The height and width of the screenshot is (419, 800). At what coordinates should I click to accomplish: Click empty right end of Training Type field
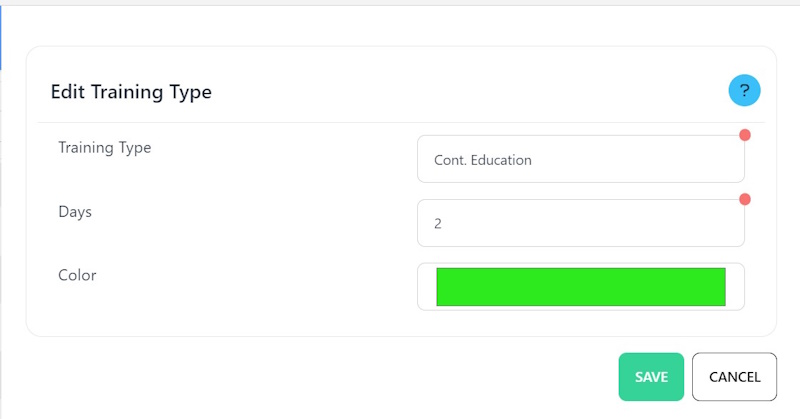click(x=700, y=159)
